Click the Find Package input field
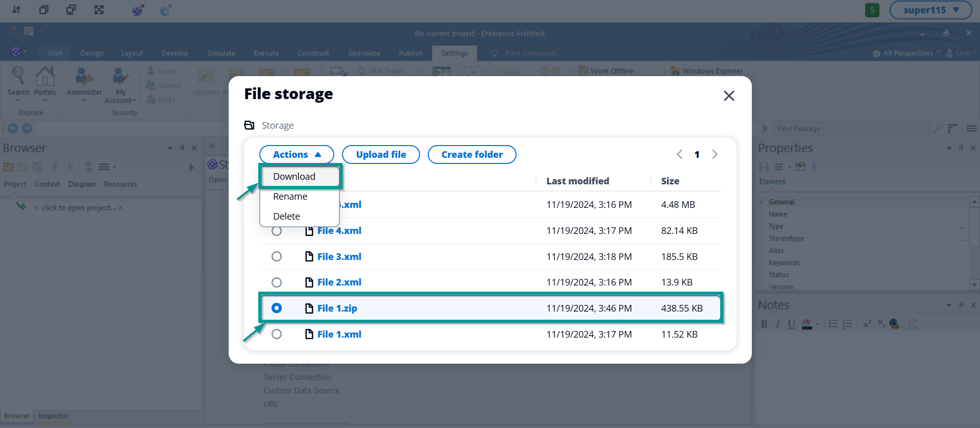The image size is (980, 428). click(850, 129)
